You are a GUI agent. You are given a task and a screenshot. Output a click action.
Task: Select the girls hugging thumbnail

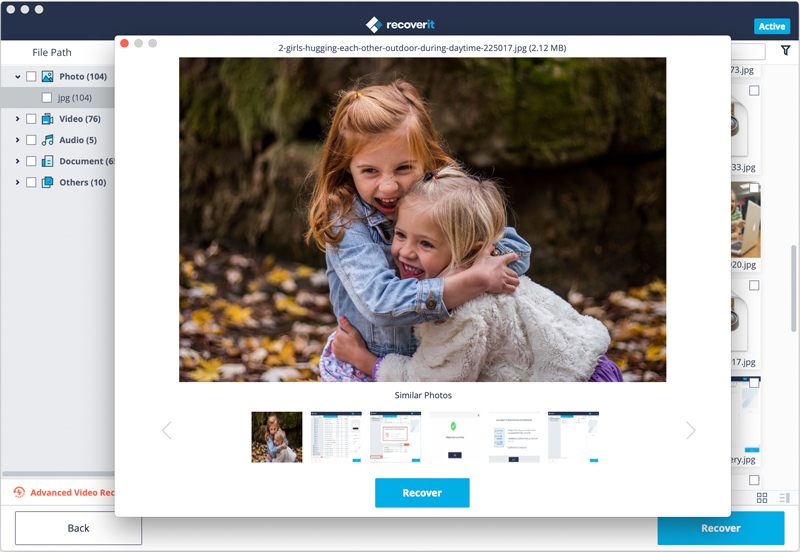point(277,437)
